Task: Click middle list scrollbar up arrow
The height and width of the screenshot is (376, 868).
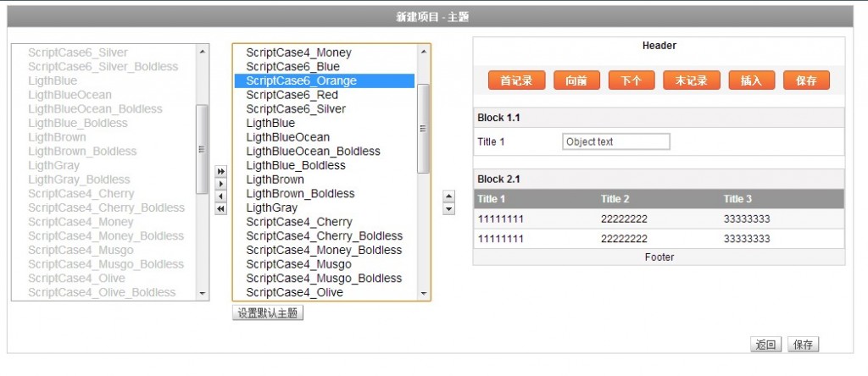Action: tap(424, 52)
